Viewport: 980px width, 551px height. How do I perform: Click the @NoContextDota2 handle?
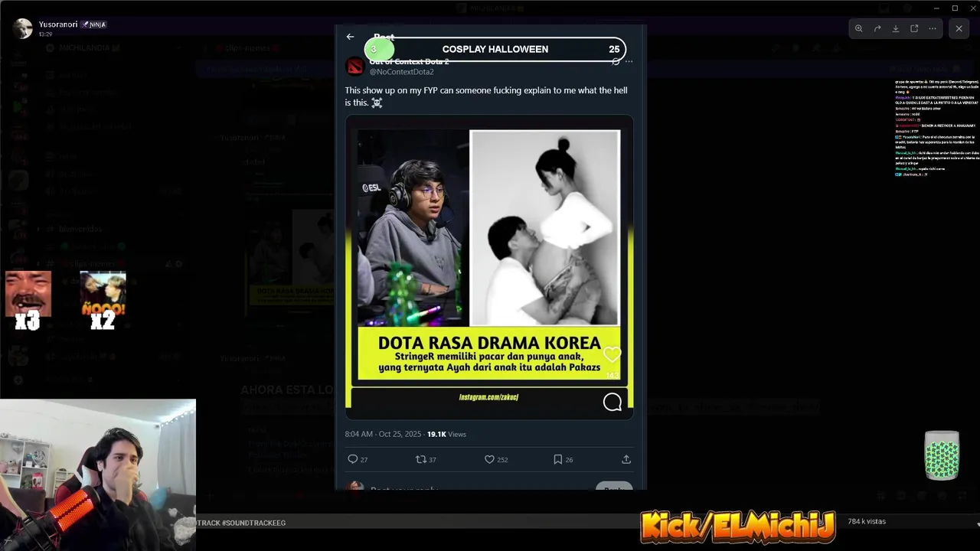click(401, 72)
